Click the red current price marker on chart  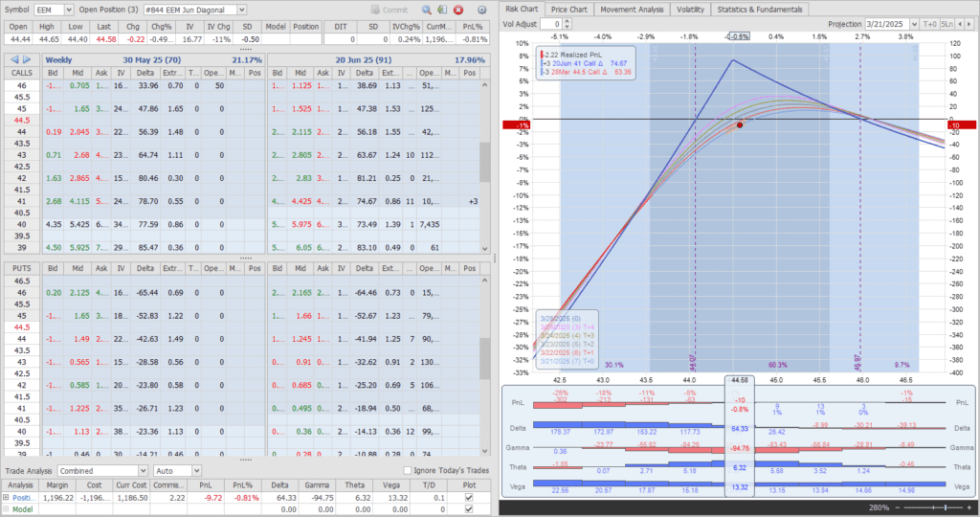[740, 125]
